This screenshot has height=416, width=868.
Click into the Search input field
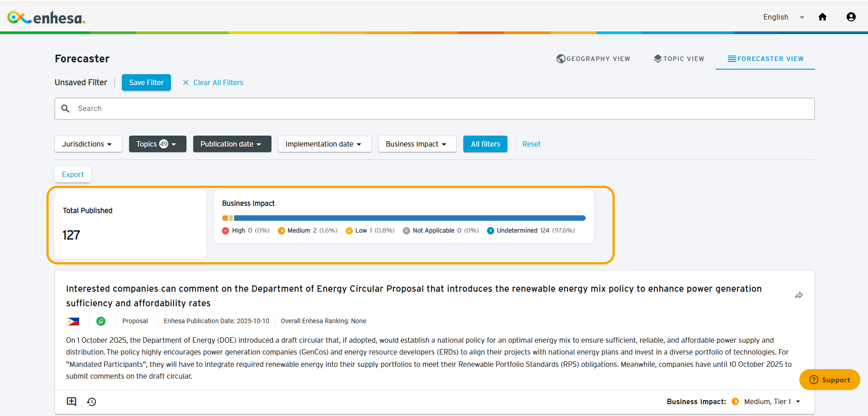coord(434,109)
